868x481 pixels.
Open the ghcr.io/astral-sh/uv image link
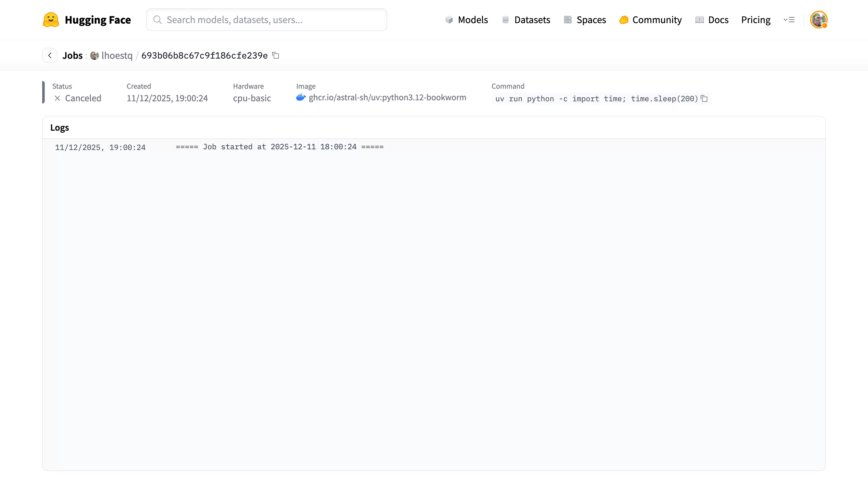click(388, 98)
